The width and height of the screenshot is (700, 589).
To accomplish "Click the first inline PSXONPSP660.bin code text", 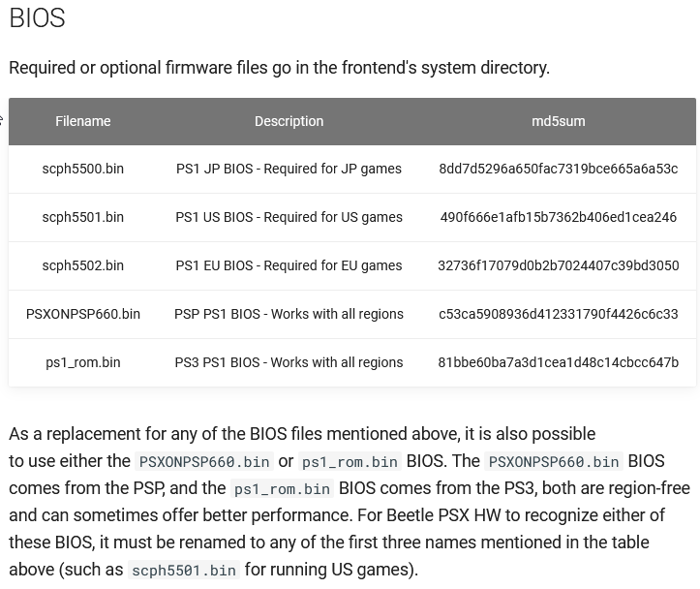I will tap(204, 461).
